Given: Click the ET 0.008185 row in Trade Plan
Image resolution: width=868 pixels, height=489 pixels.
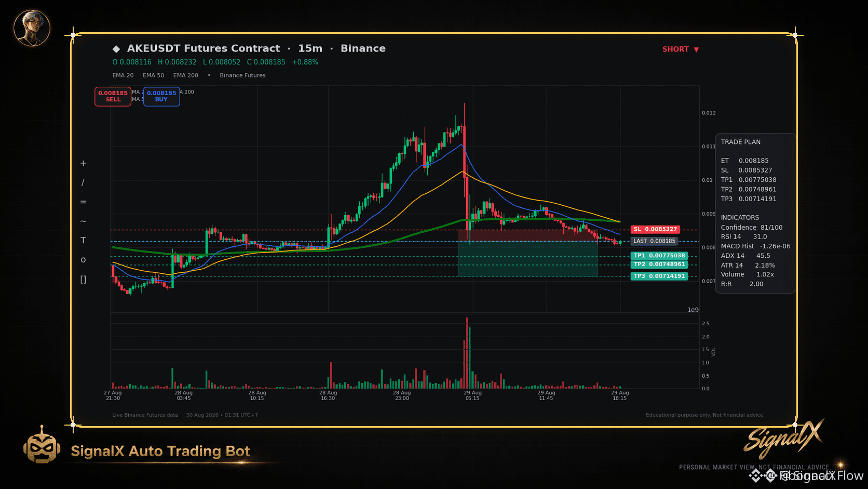Looking at the screenshot, I should click(744, 161).
